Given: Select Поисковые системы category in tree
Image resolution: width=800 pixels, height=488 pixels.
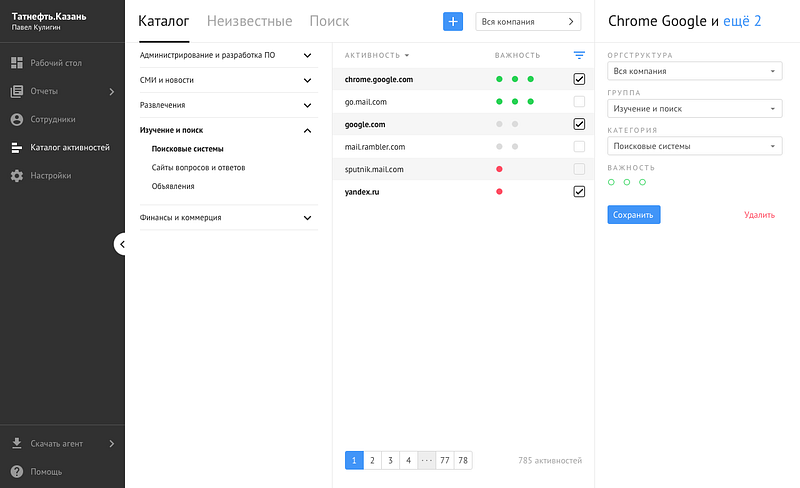Looking at the screenshot, I should [x=188, y=149].
